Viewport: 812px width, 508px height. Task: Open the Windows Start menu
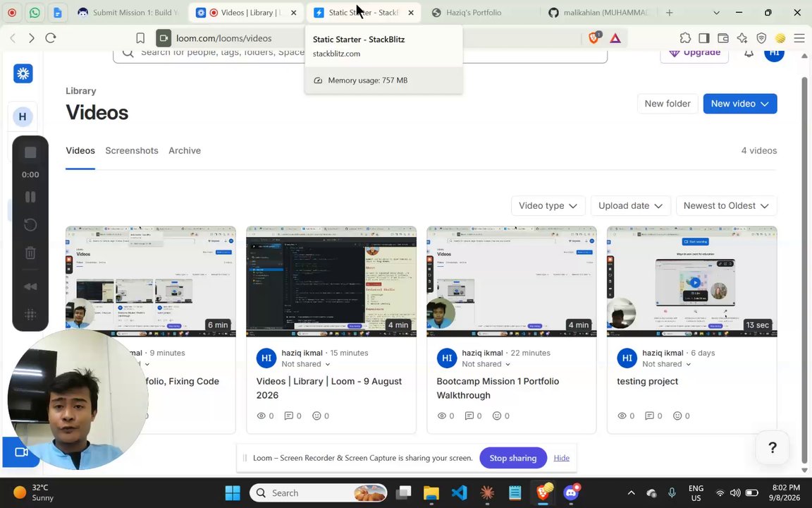[233, 493]
